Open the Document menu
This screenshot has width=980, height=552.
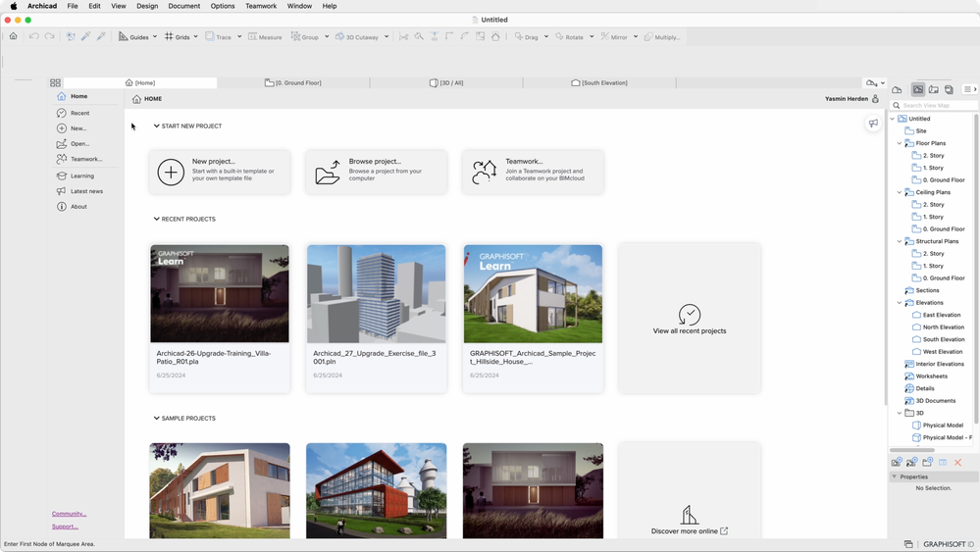pyautogui.click(x=183, y=6)
